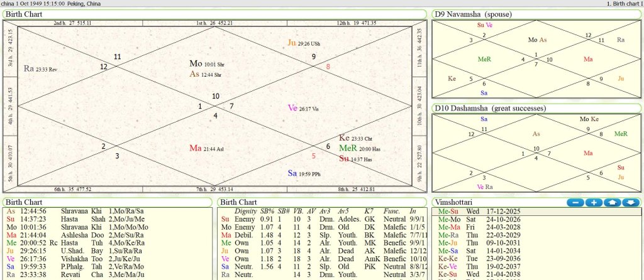644x280 pixels.
Task: Select Saturn (Sa 19:59 PPh) in birth chart
Action: click(x=304, y=173)
